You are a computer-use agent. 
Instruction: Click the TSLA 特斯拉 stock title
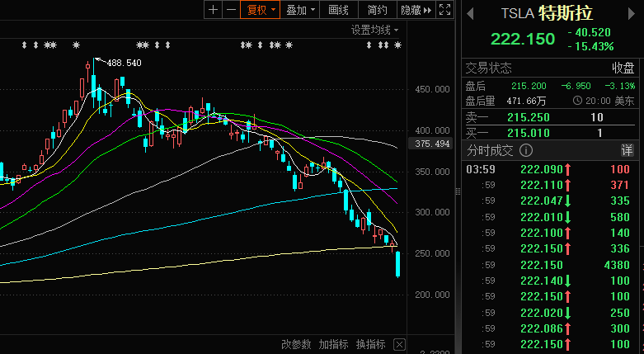[547, 13]
